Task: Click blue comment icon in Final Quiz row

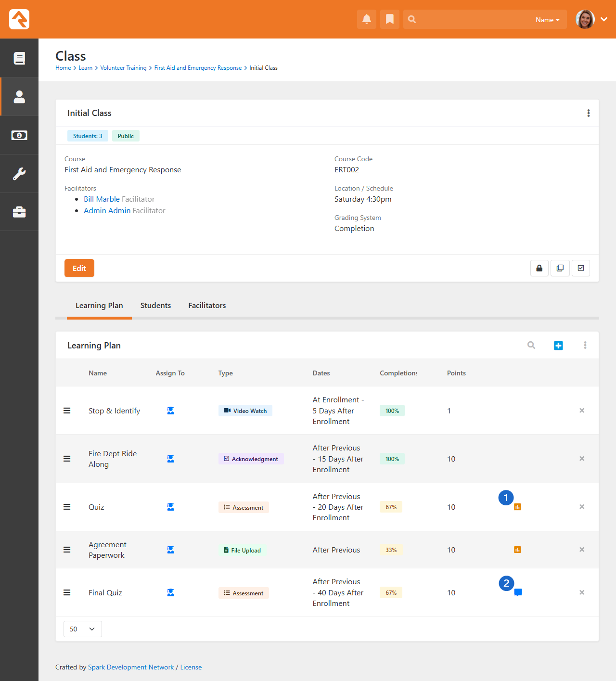Action: 518,592
